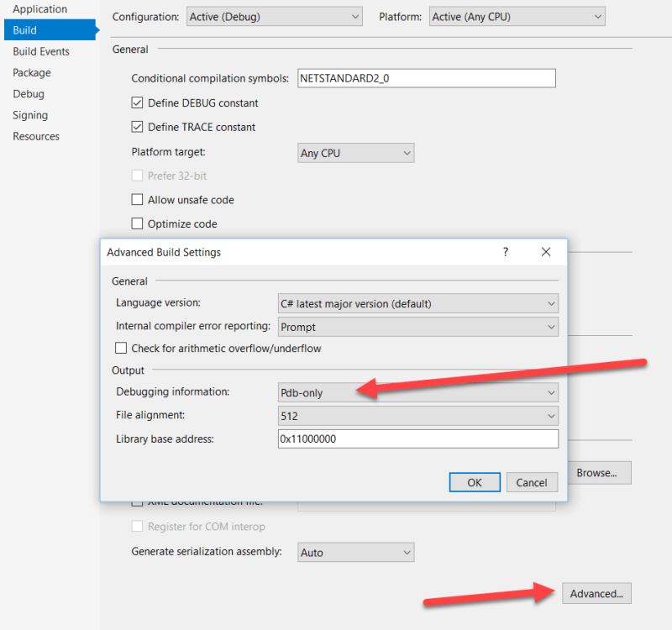Image resolution: width=672 pixels, height=630 pixels.
Task: Select the Package tab
Action: pyautogui.click(x=32, y=73)
